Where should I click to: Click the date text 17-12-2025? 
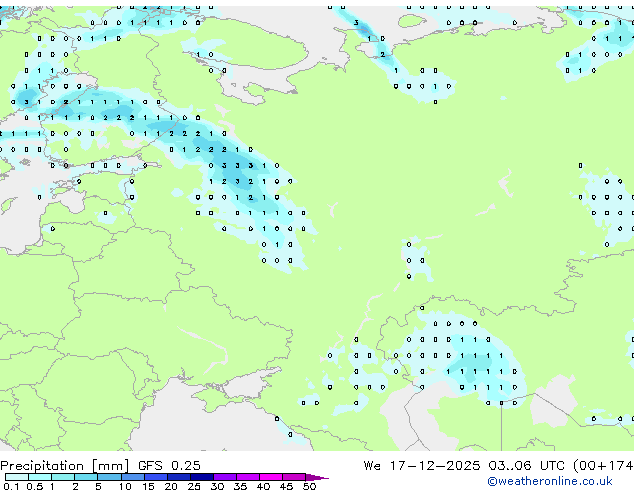click(x=435, y=466)
